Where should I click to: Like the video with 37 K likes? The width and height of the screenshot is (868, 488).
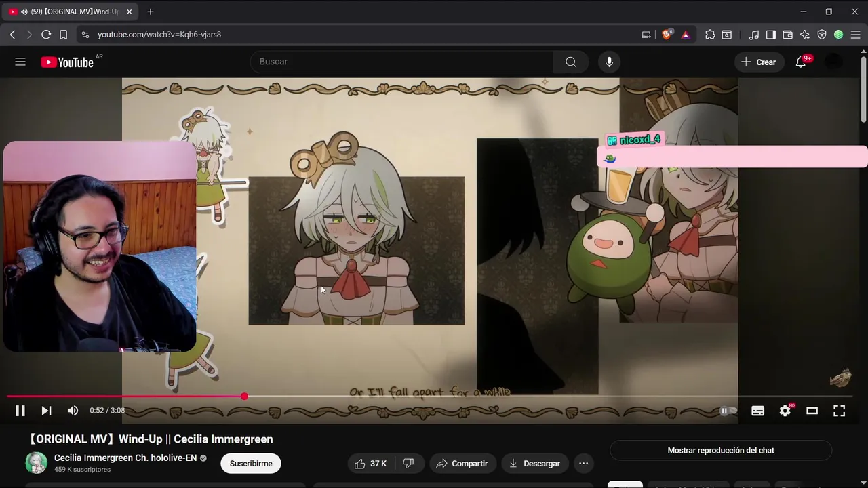coord(370,464)
